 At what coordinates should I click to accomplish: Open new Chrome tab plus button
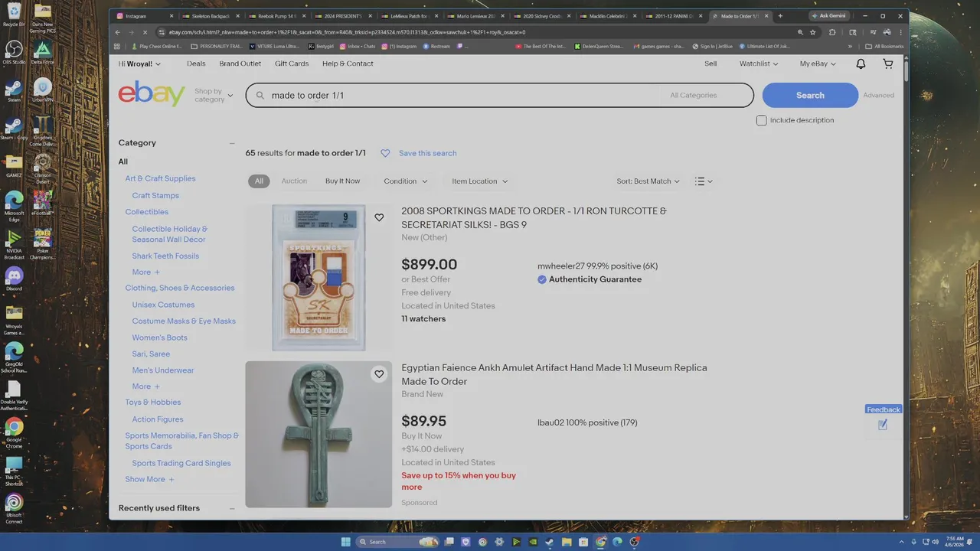(x=780, y=16)
